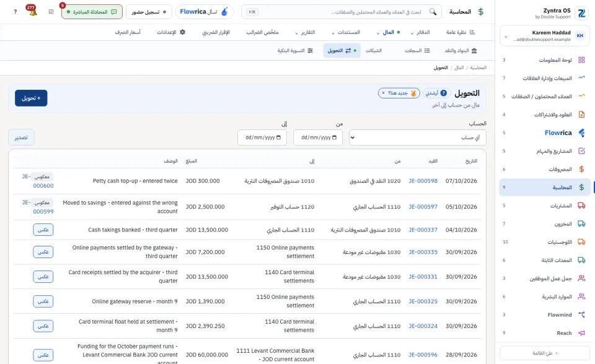Open the logistics truck icon

click(x=581, y=242)
